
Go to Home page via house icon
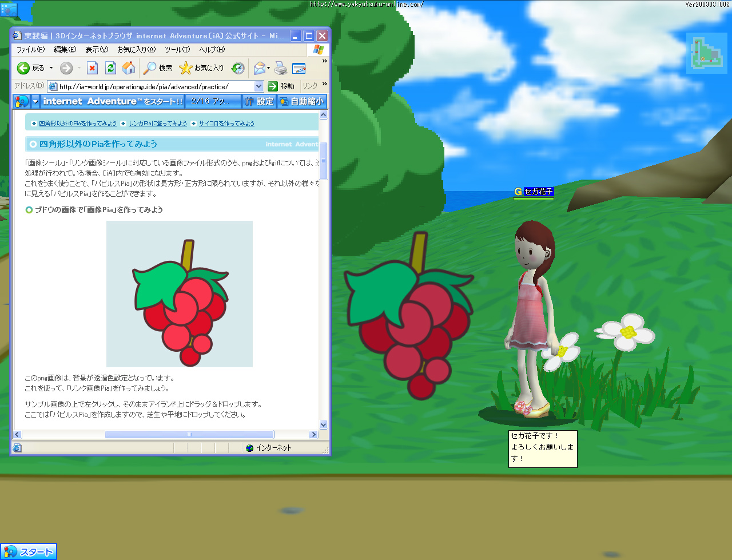[129, 68]
